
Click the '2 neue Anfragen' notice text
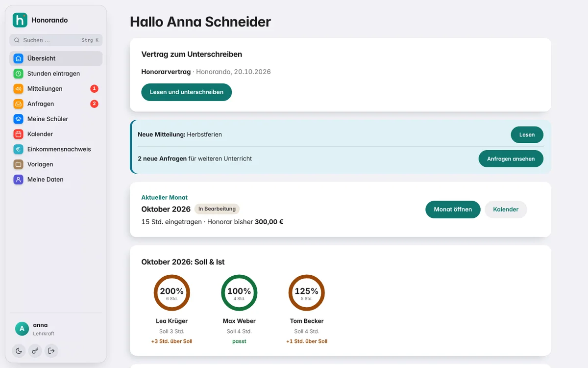tap(162, 159)
